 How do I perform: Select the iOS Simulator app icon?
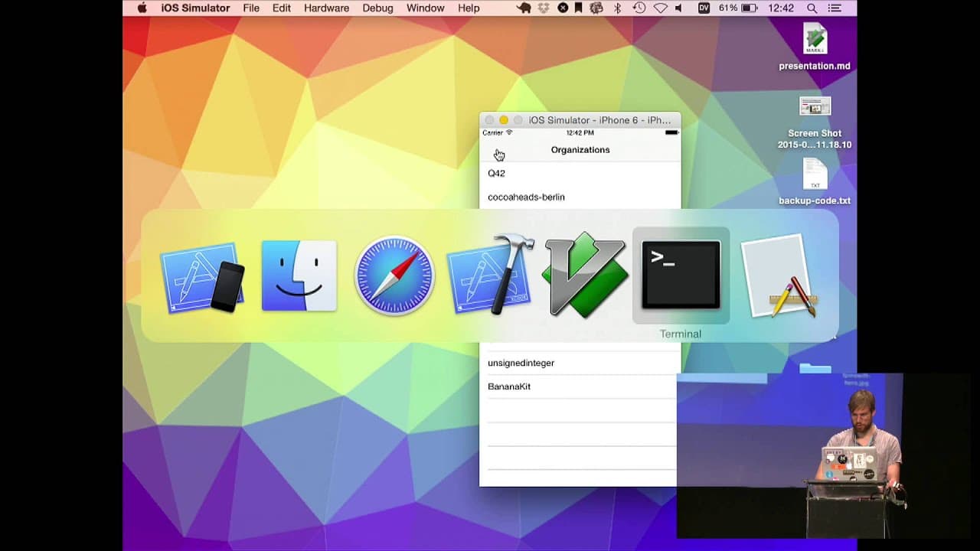203,277
